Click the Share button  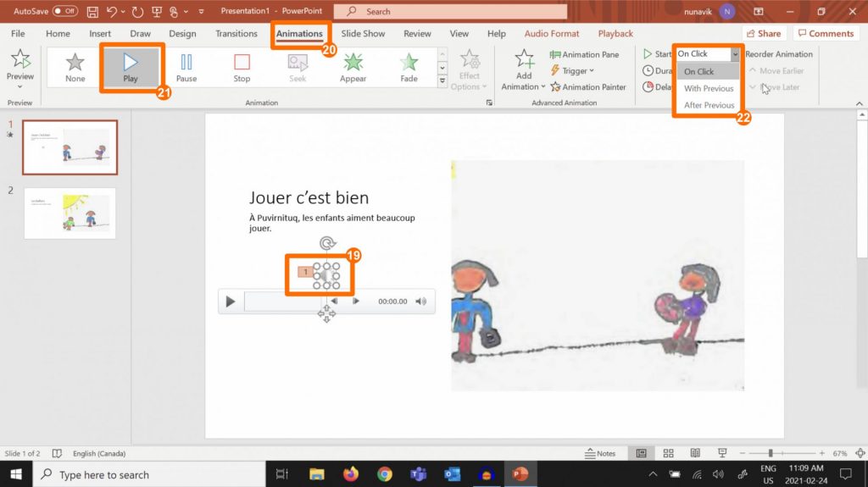click(x=764, y=33)
